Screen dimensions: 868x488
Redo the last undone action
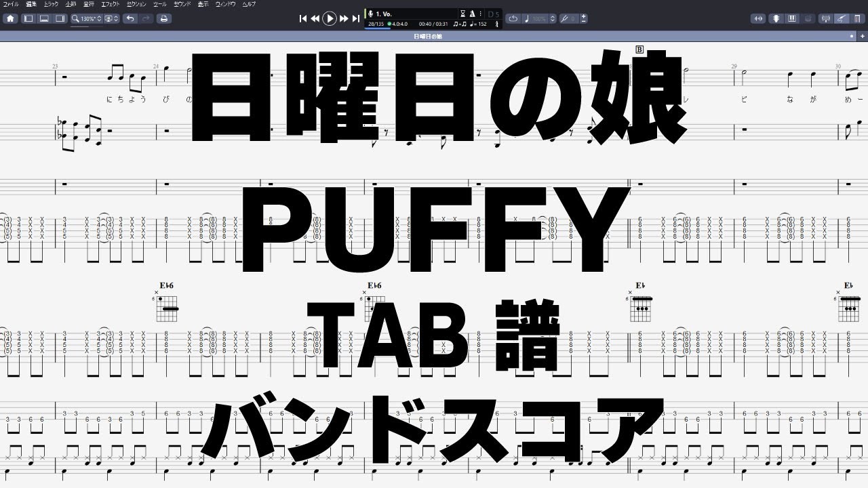tap(144, 18)
